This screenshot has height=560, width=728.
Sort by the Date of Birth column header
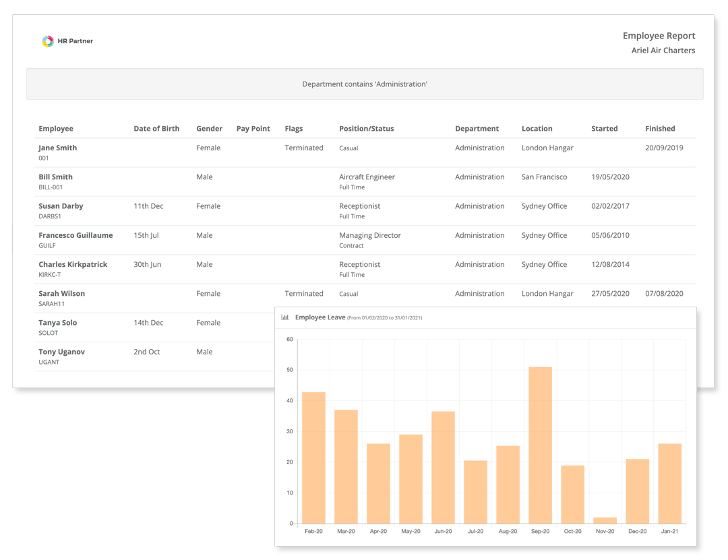coord(156,128)
